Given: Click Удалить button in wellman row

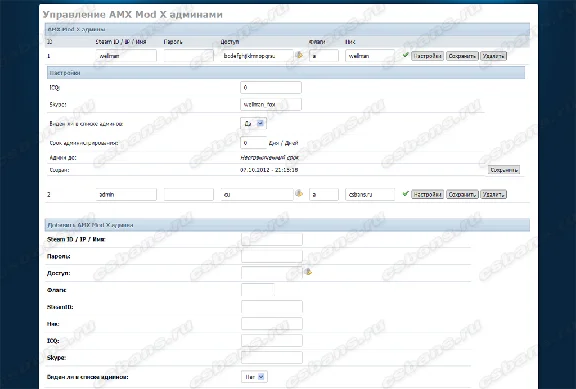Looking at the screenshot, I should coord(493,56).
